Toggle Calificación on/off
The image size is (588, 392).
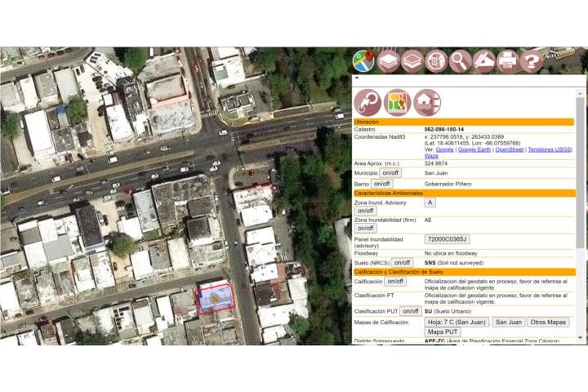[395, 281]
